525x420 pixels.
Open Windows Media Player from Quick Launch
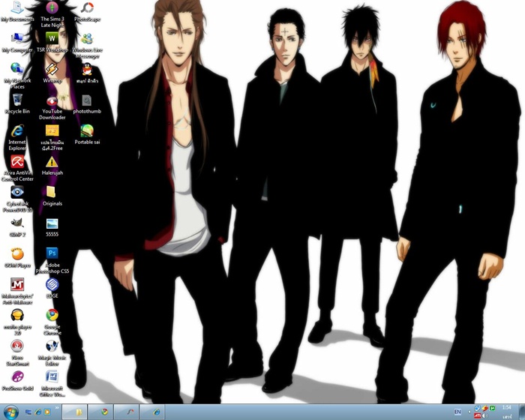[x=47, y=412]
